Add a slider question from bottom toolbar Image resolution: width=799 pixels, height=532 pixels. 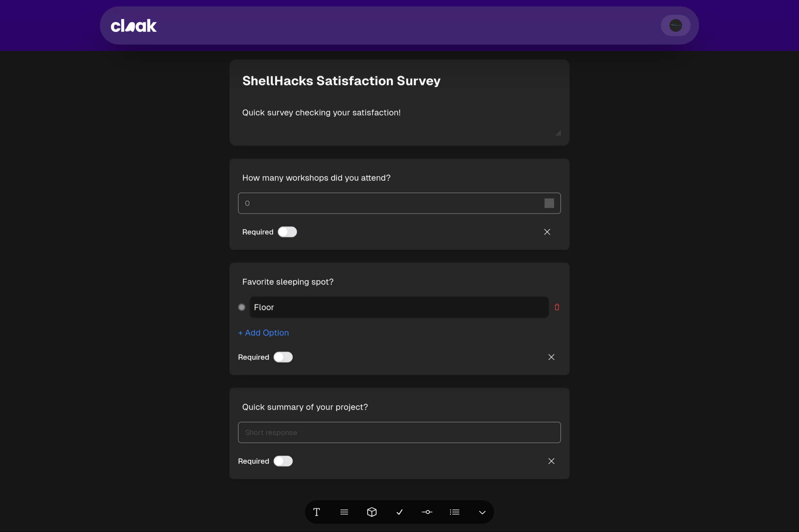pyautogui.click(x=427, y=512)
